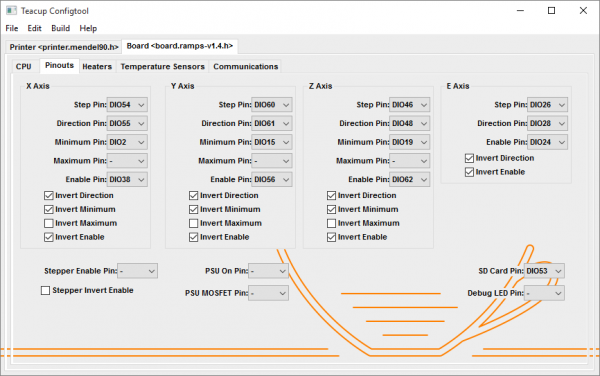Switch to the Temperature Sensors tab
This screenshot has height=376, width=600.
click(163, 67)
